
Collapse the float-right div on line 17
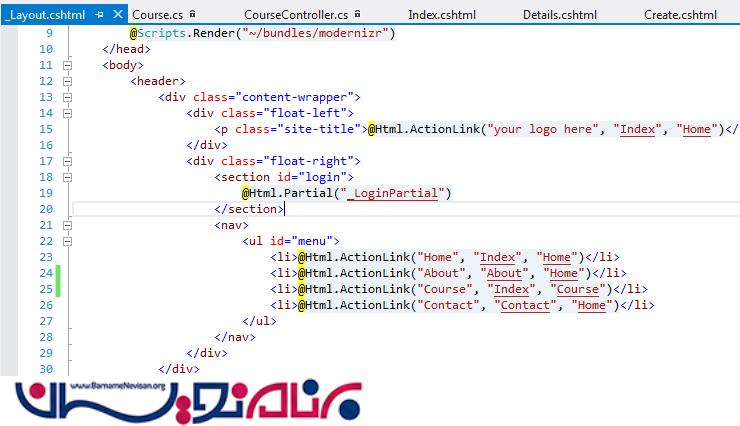point(68,161)
